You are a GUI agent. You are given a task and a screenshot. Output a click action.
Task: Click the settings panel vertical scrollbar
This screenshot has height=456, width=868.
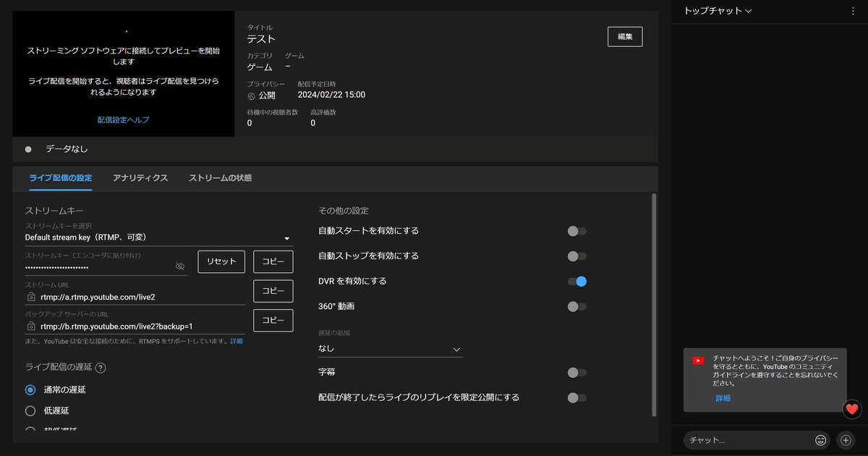tap(655, 304)
